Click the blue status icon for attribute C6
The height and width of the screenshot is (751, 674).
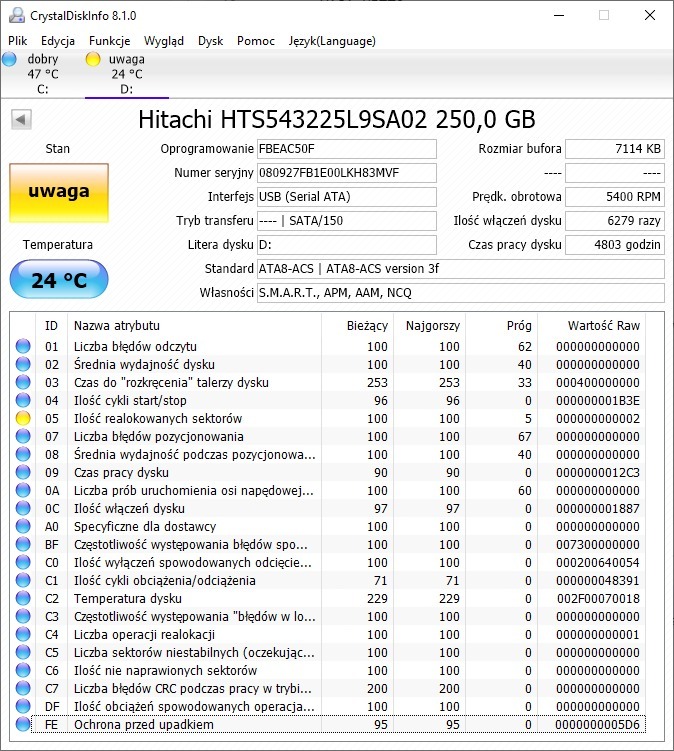point(23,671)
